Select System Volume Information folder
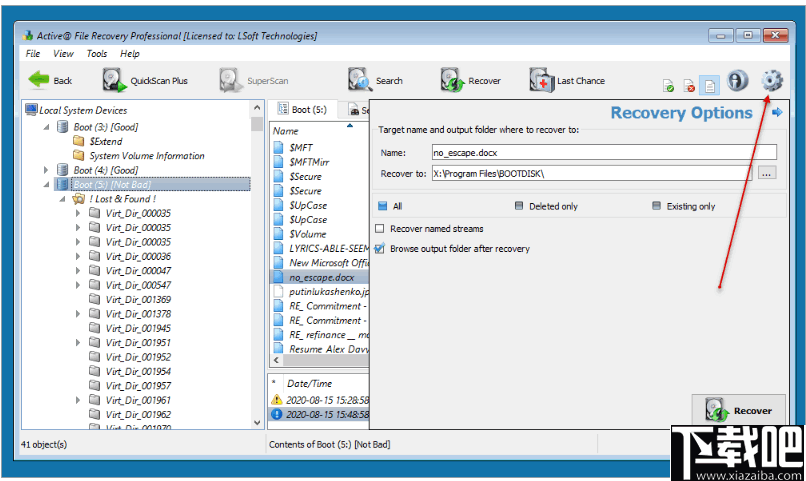This screenshot has width=806, height=481. [x=146, y=156]
